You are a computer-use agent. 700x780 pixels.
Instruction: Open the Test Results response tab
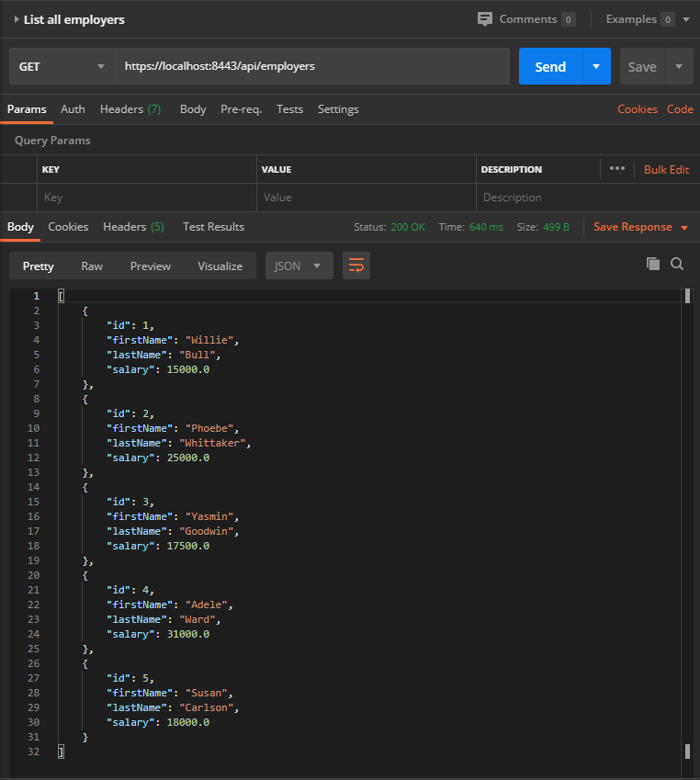(x=213, y=227)
